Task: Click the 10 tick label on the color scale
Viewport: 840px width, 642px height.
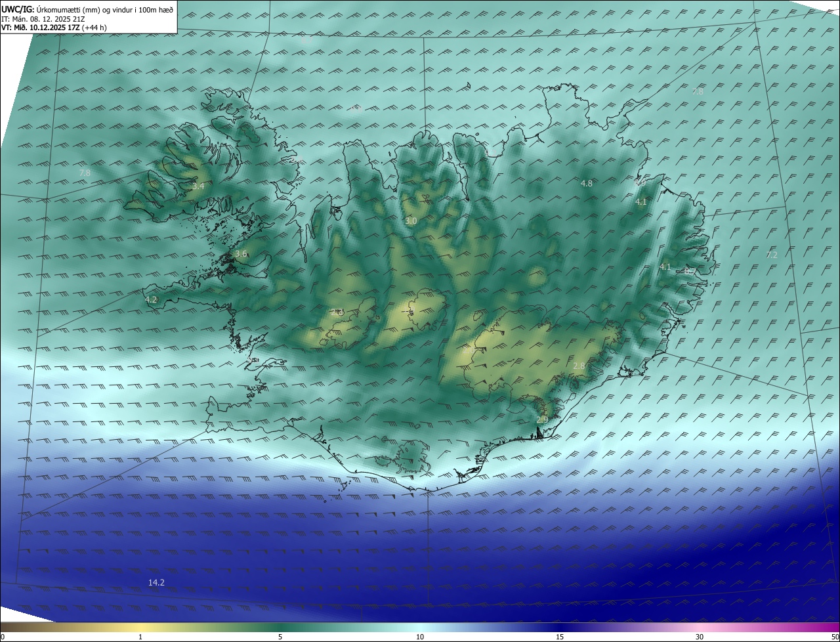Action: coord(420,637)
